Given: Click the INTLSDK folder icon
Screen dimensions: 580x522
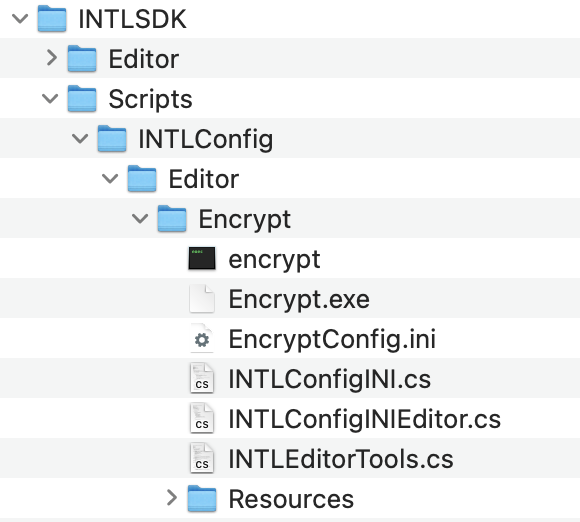Looking at the screenshot, I should [52, 18].
